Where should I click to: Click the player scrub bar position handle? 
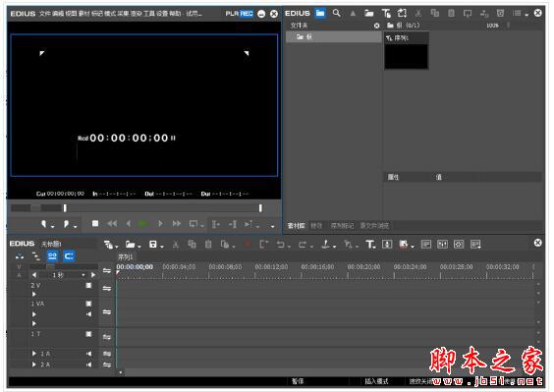tap(65, 208)
